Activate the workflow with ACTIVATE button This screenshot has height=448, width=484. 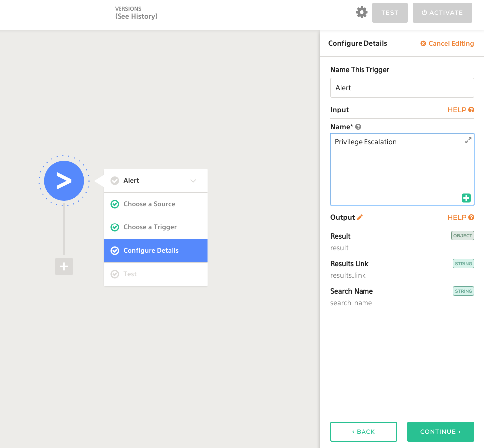coord(443,13)
